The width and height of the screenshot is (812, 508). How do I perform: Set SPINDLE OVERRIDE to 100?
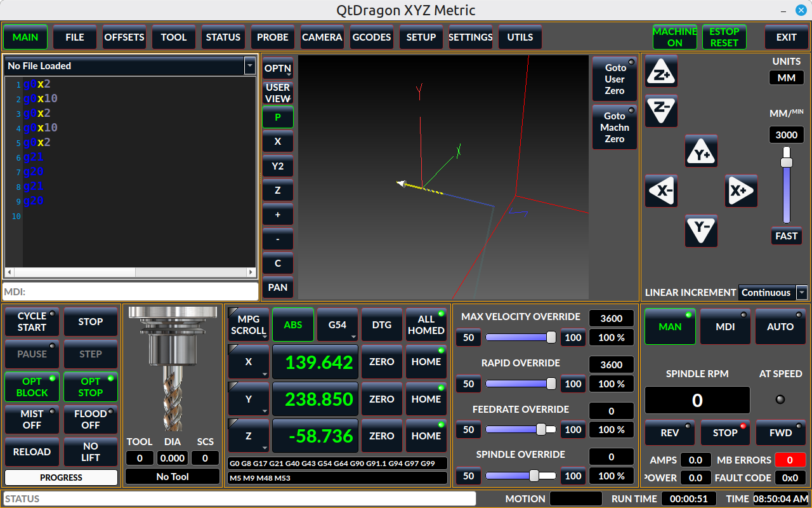(x=573, y=476)
